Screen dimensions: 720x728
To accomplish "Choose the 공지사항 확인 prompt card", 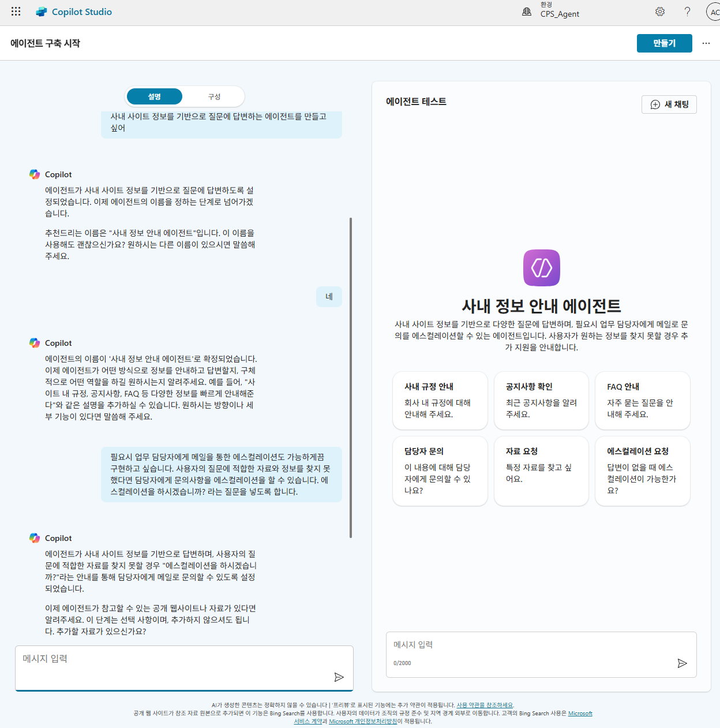I will pos(541,401).
